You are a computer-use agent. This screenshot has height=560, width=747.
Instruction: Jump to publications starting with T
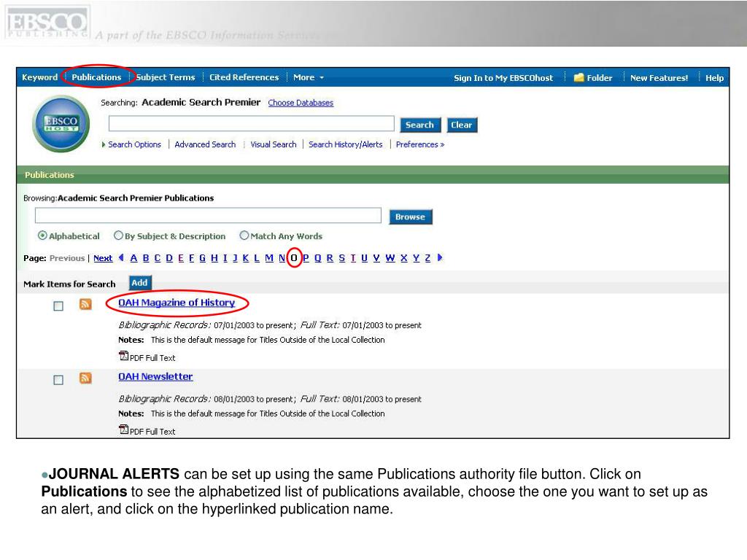coord(353,257)
